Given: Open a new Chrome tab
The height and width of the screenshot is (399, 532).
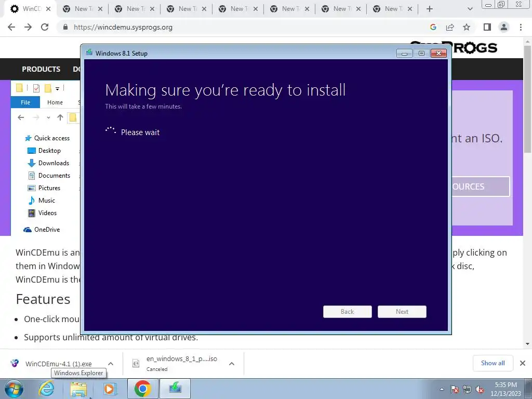Looking at the screenshot, I should [x=430, y=9].
